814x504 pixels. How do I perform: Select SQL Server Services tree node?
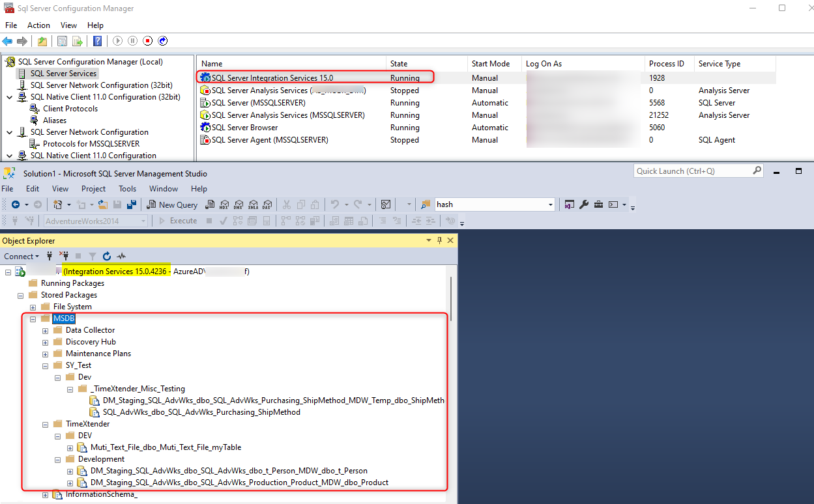point(64,74)
